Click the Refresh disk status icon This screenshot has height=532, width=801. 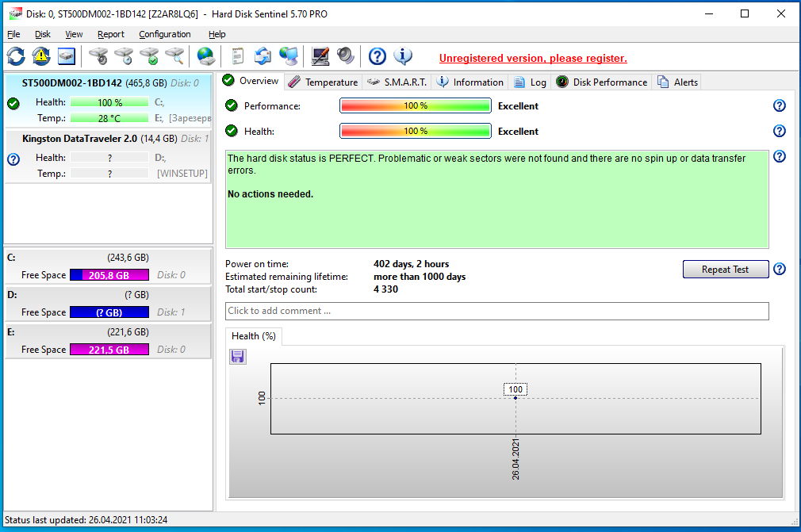16,56
